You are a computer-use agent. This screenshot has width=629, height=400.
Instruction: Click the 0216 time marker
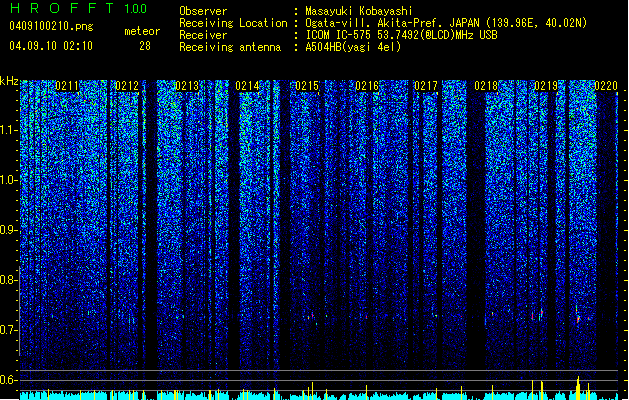[367, 86]
